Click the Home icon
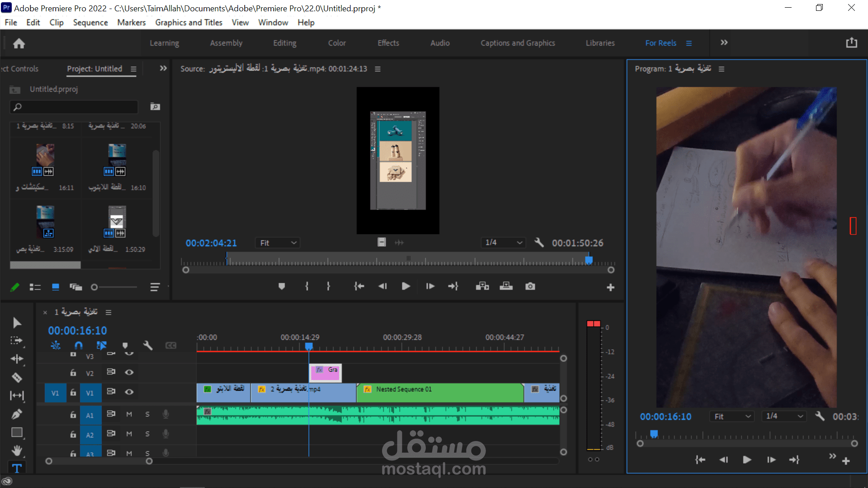The height and width of the screenshot is (488, 868). point(19,43)
